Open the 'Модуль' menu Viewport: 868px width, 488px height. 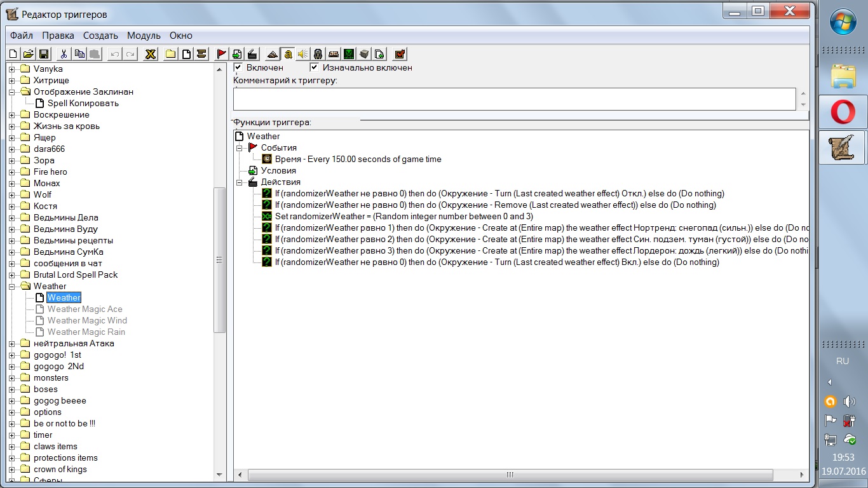coord(144,36)
